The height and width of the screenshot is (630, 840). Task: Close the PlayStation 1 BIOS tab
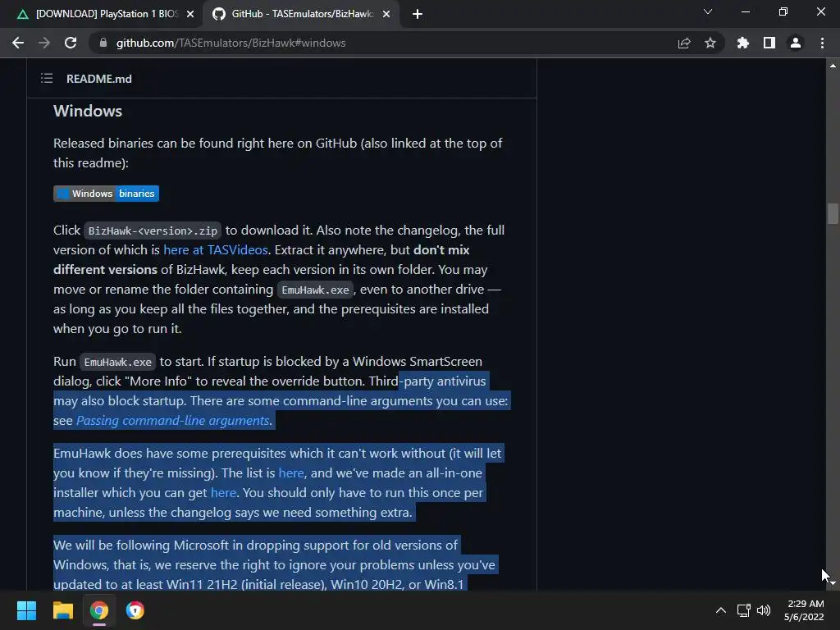[190, 15]
